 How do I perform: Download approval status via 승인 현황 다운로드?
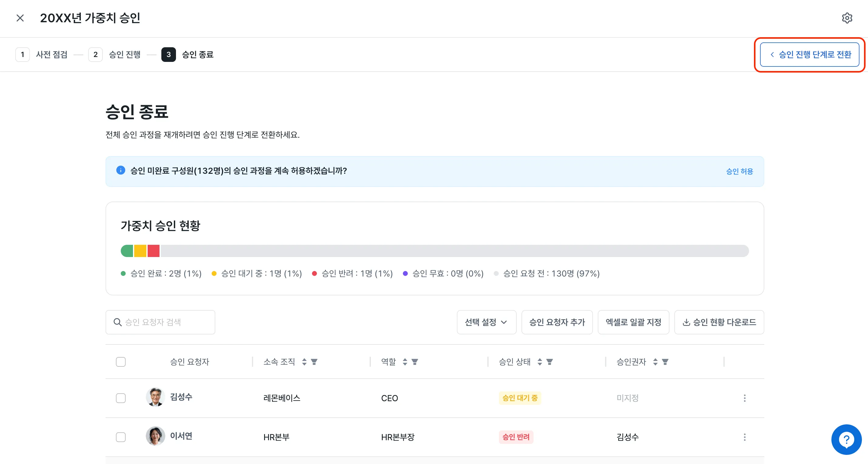coord(719,322)
